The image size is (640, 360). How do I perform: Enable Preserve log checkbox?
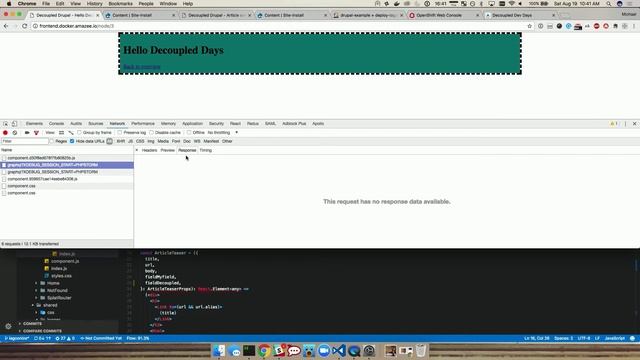pyautogui.click(x=120, y=133)
